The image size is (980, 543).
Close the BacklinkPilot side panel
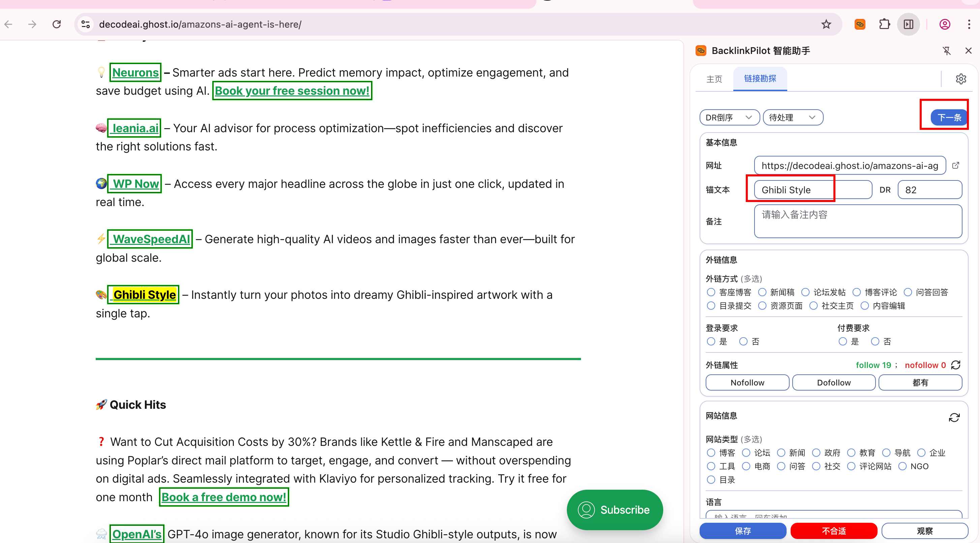click(968, 51)
